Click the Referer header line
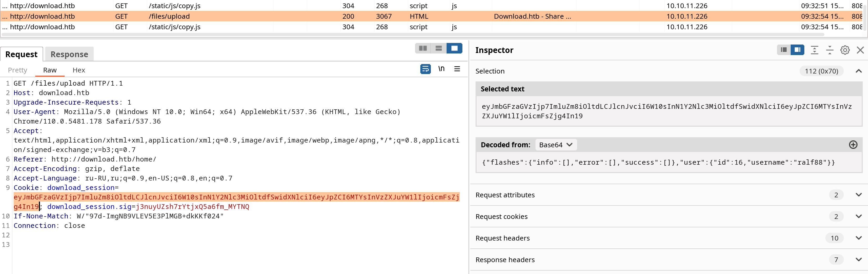Screen dimensions: 868x274 (85, 159)
